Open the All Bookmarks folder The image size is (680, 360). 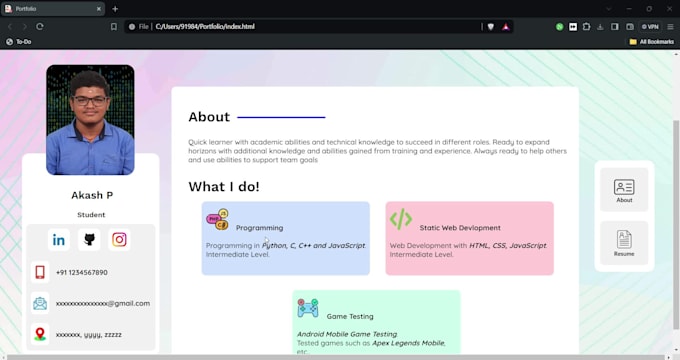(x=652, y=42)
